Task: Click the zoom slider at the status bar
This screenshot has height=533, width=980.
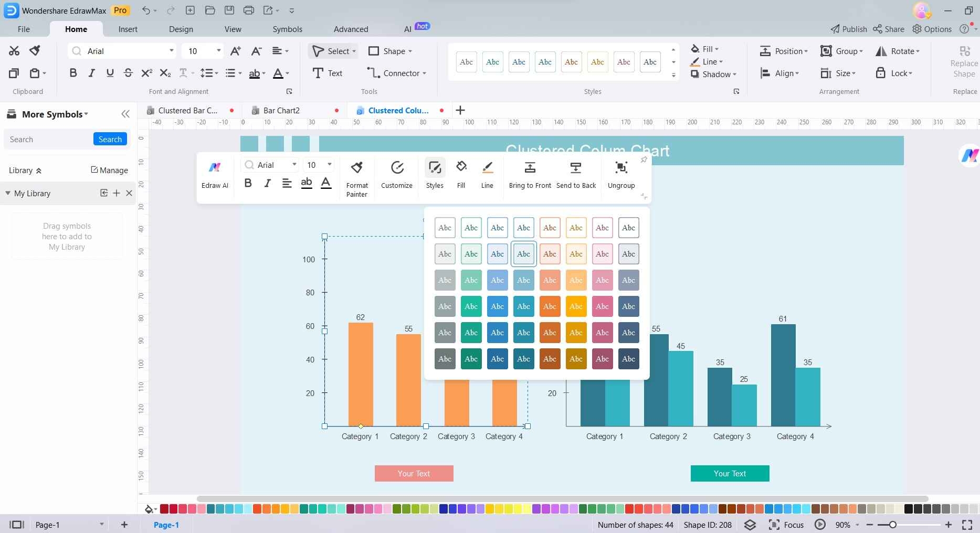Action: [892, 525]
